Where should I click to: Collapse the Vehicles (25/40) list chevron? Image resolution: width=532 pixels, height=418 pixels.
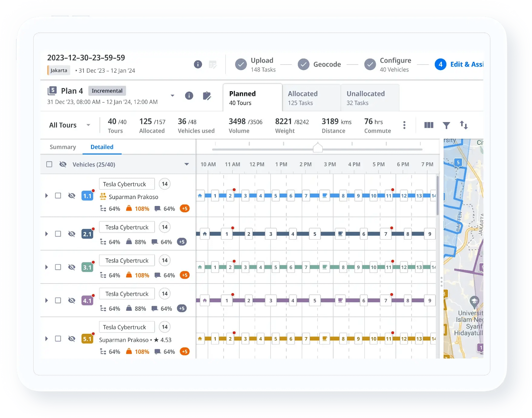[x=187, y=164]
